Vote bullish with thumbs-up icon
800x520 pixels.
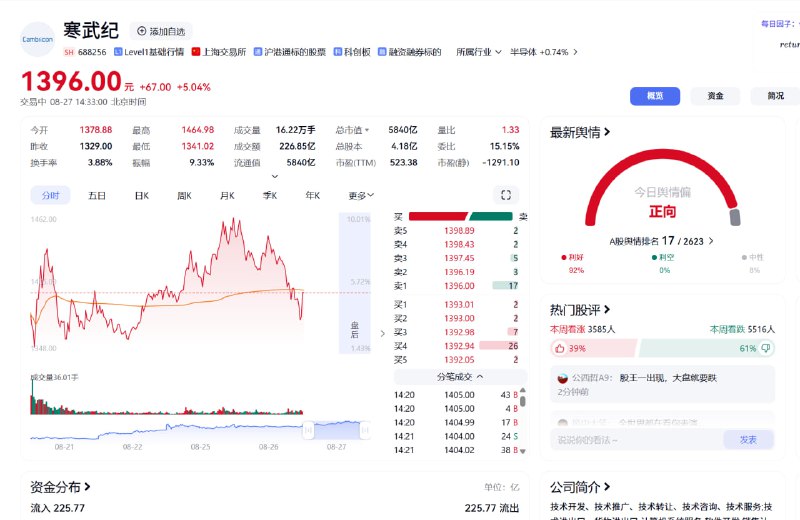560,349
